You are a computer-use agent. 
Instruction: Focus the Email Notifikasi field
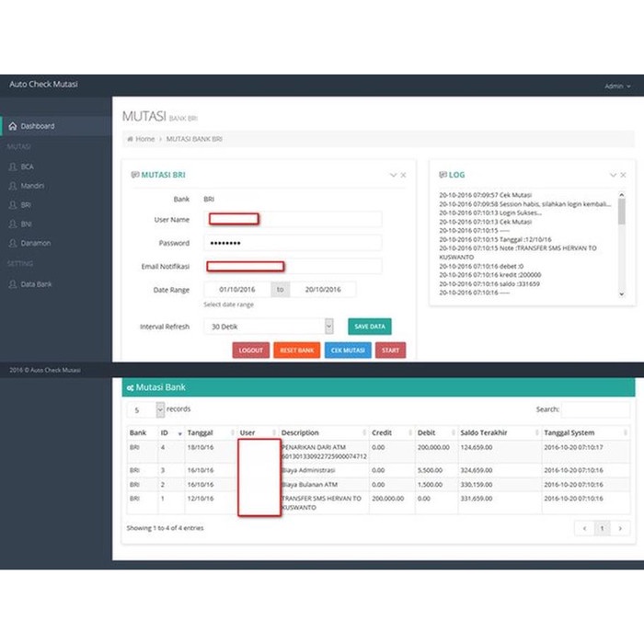pyautogui.click(x=293, y=267)
